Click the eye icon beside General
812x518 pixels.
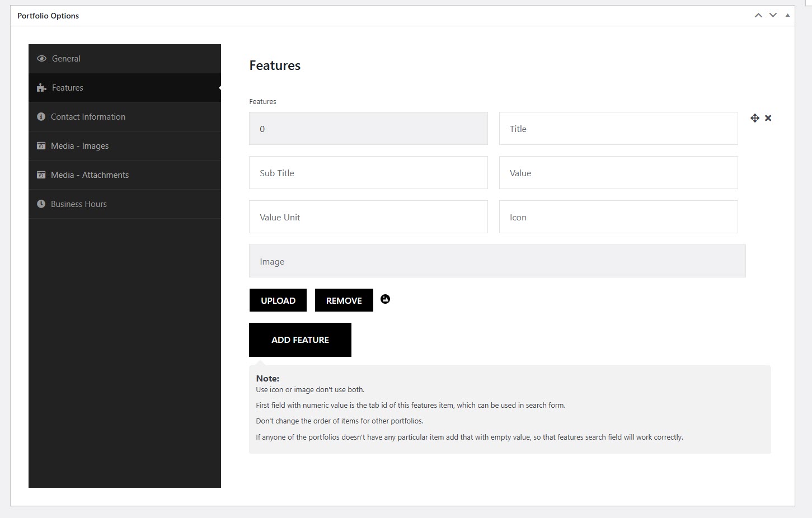tap(41, 59)
